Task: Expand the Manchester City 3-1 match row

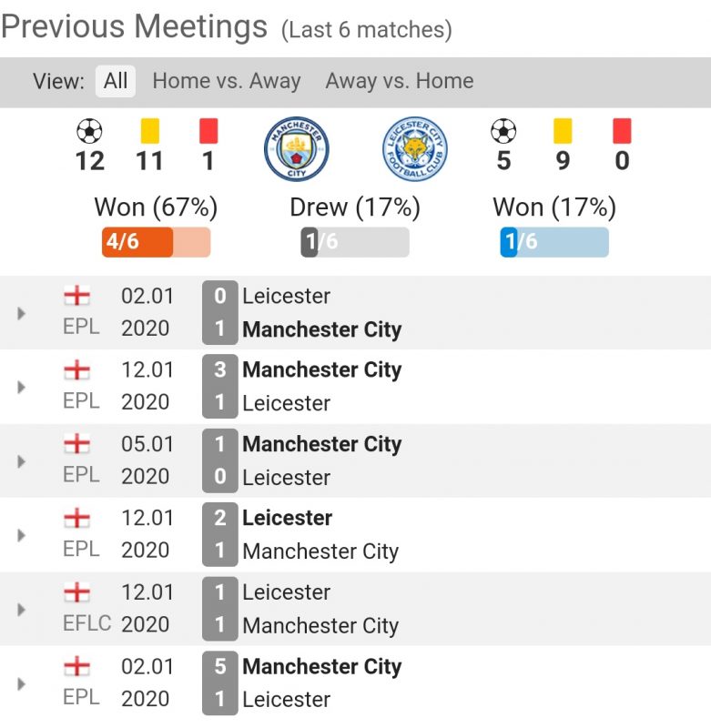Action: click(x=22, y=387)
